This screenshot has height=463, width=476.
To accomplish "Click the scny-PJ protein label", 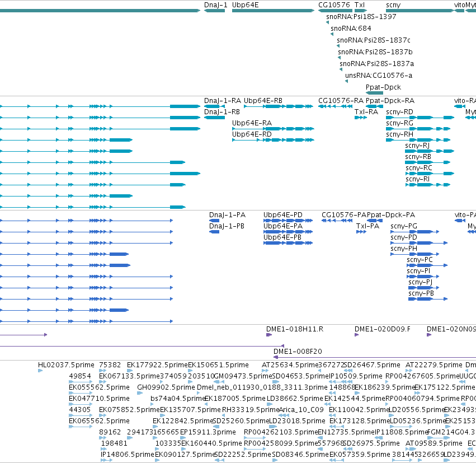I will [x=420, y=282].
